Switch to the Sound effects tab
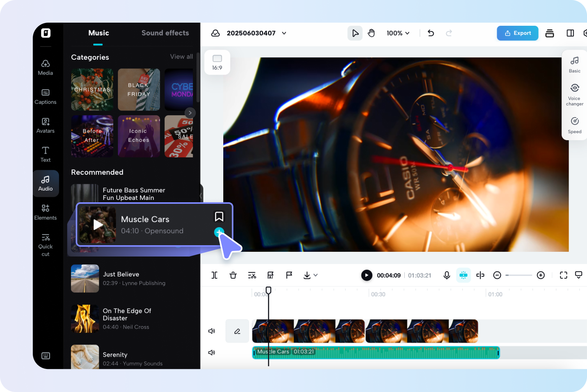Screen dimensions: 587x392 click(165, 33)
